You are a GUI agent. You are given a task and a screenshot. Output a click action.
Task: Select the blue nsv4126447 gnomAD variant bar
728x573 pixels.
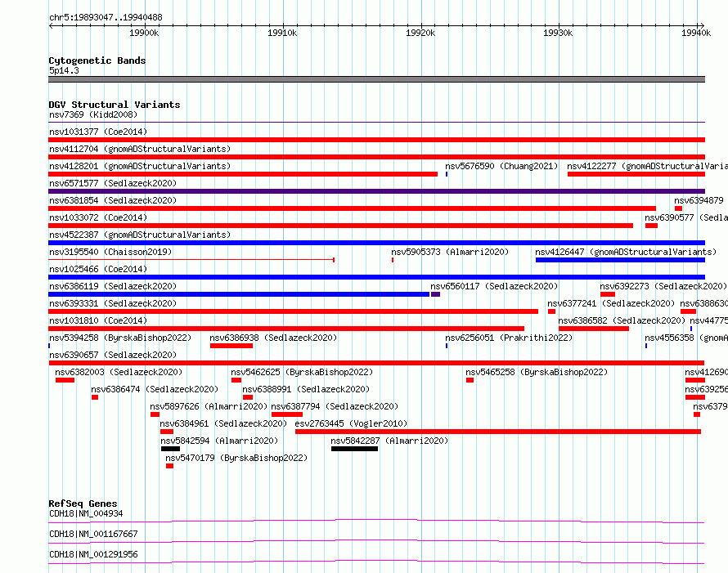coord(620,260)
